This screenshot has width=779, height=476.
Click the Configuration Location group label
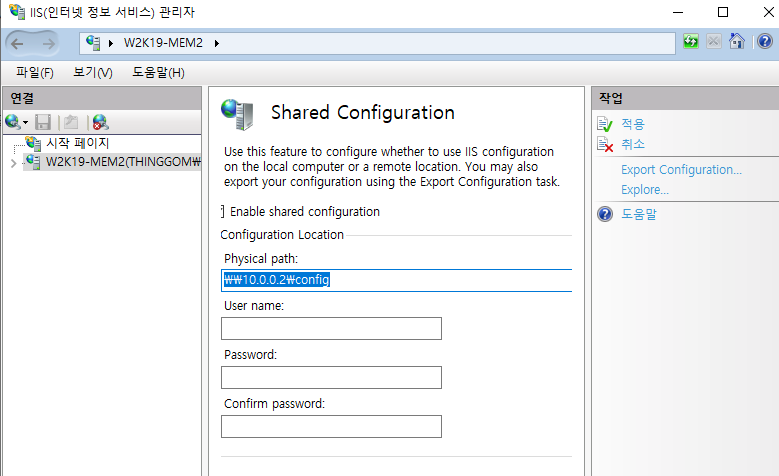pos(282,235)
